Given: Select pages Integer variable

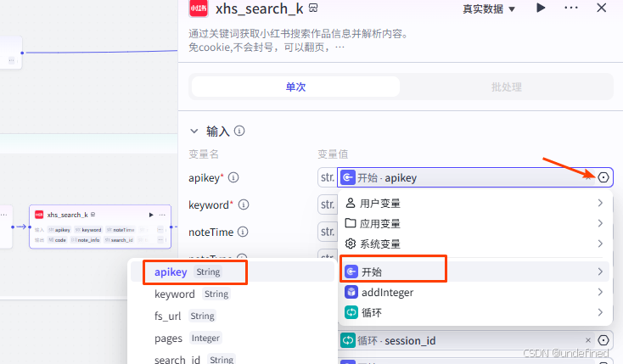Looking at the screenshot, I should [x=233, y=339].
